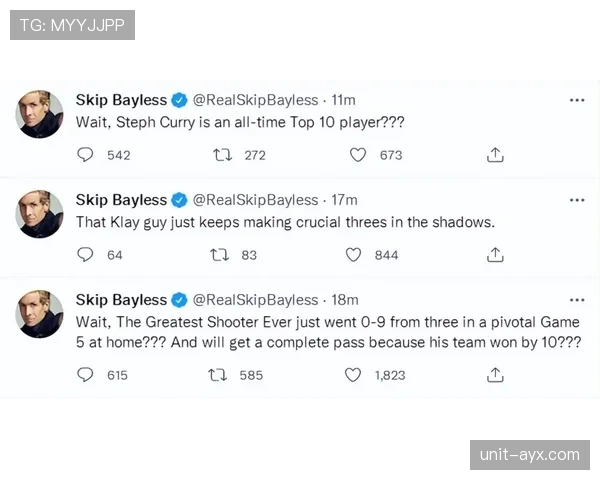Open more options on the 17m tweet
This screenshot has width=600, height=480.
point(577,200)
